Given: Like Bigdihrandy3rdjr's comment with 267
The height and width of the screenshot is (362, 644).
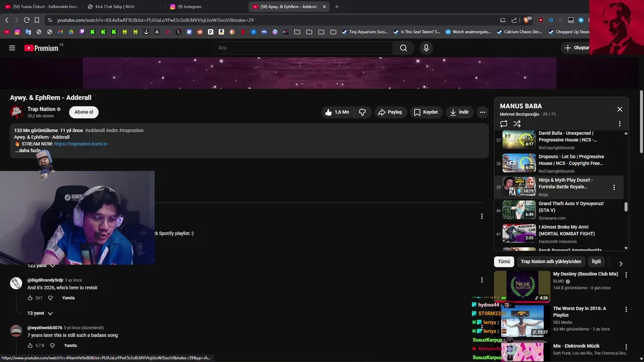Looking at the screenshot, I should click(30, 298).
